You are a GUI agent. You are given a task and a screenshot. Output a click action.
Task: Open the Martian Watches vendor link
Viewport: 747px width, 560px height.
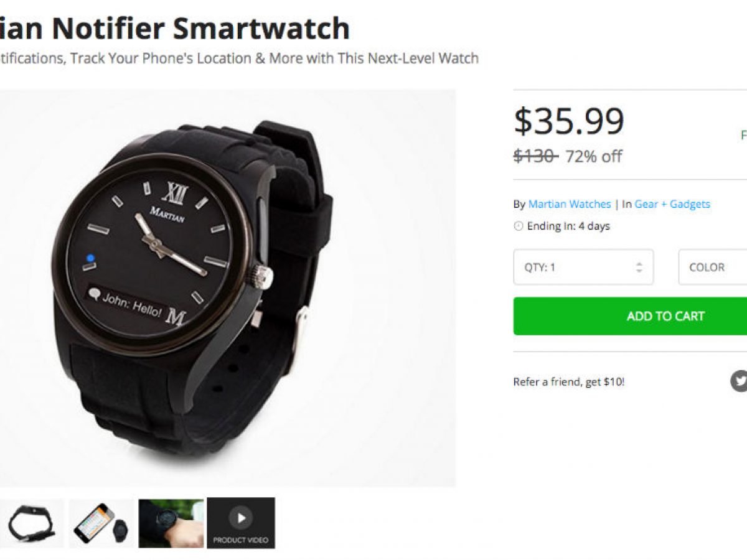coord(570,204)
